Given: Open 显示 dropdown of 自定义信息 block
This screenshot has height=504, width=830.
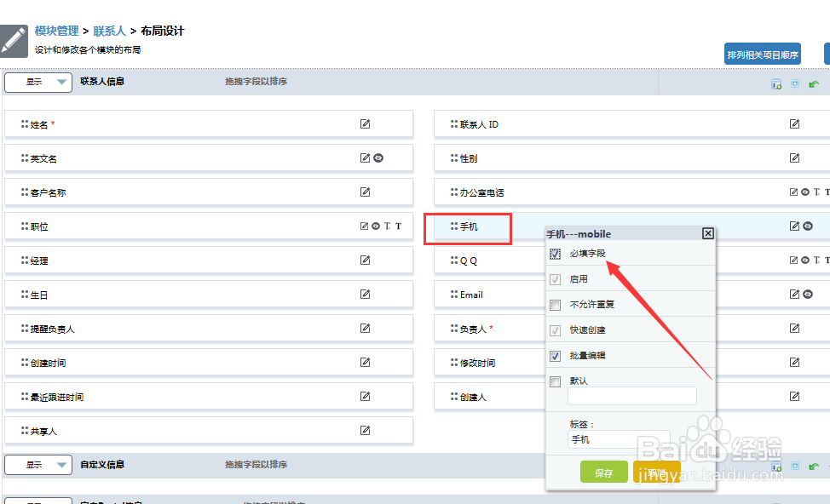Looking at the screenshot, I should (x=38, y=465).
